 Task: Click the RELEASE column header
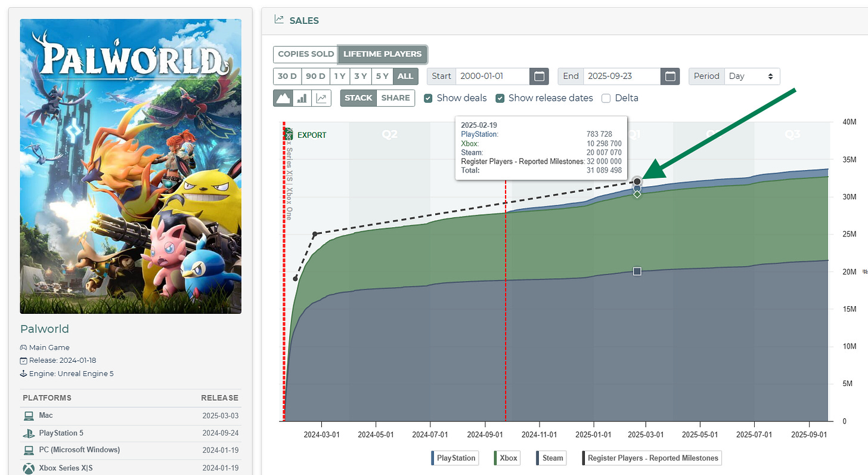tap(219, 398)
